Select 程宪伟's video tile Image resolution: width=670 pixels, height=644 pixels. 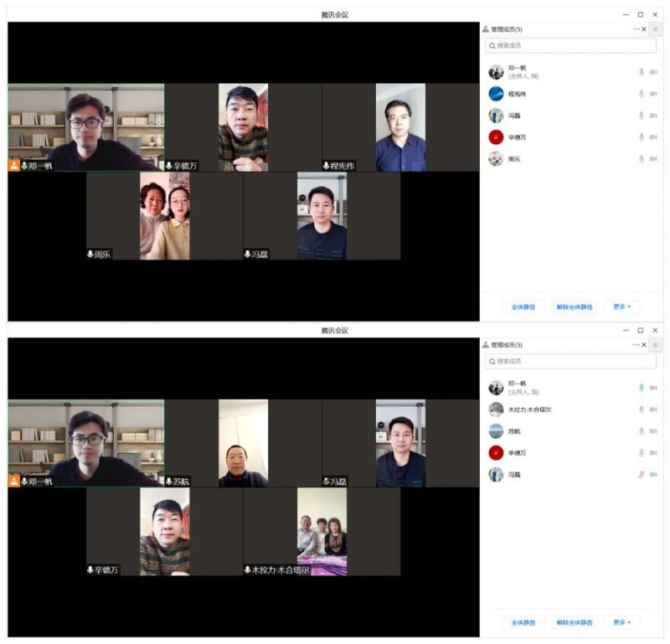click(x=400, y=127)
